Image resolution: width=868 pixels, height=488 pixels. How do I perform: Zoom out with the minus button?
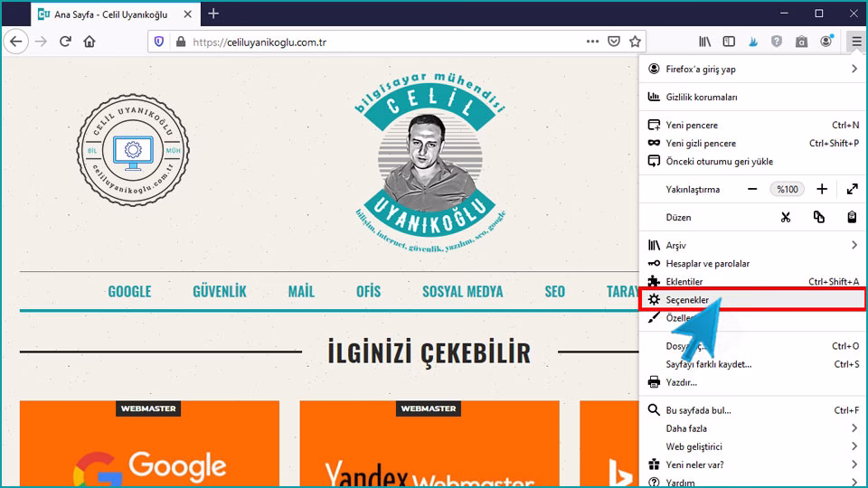(x=751, y=189)
